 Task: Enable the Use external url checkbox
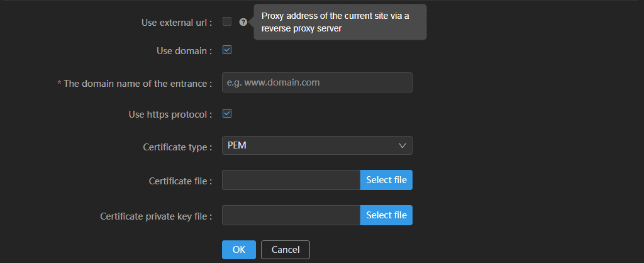click(227, 22)
